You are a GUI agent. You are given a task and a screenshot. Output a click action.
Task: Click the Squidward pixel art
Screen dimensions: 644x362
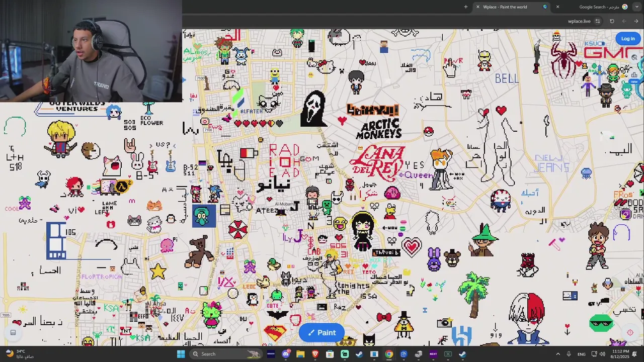(204, 216)
